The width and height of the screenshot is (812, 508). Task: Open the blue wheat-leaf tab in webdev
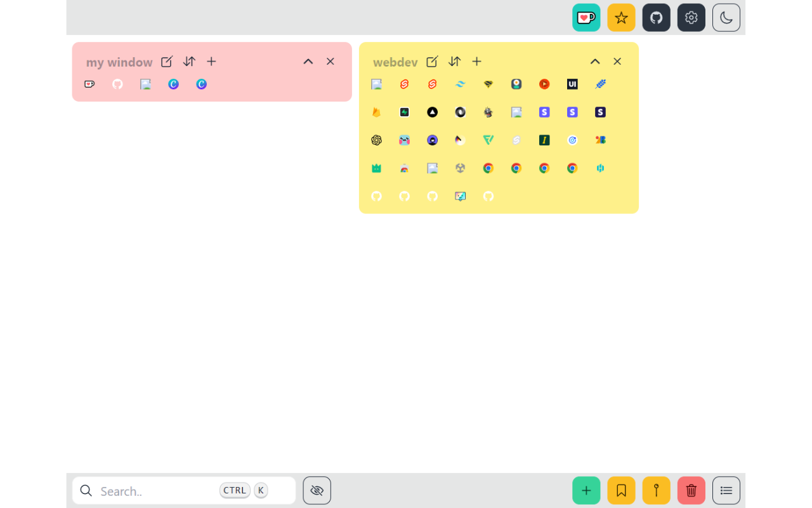[x=600, y=84]
